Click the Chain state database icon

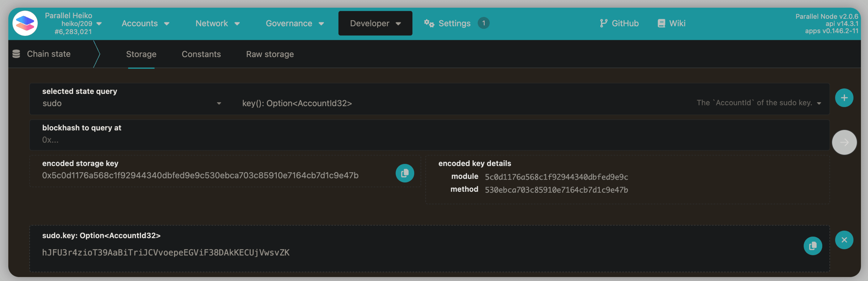click(x=16, y=54)
